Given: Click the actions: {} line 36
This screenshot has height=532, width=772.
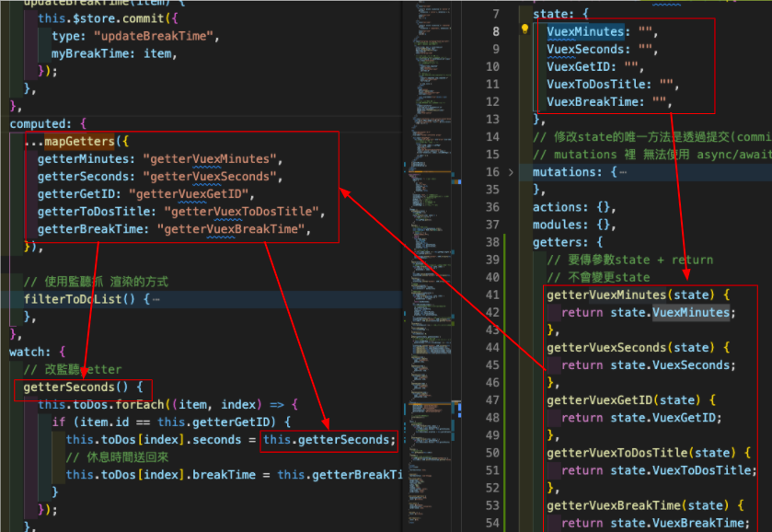Looking at the screenshot, I should tap(574, 207).
